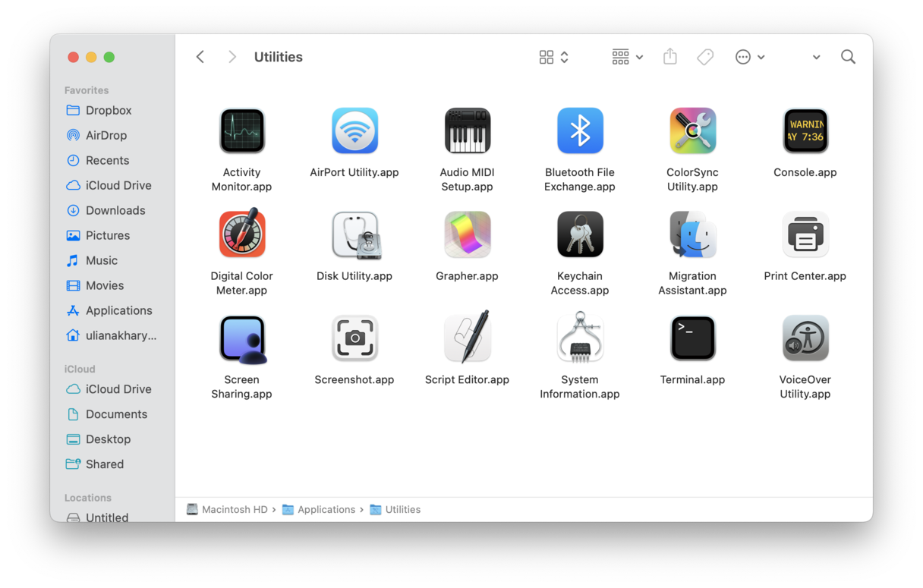Click the AirPort Utility.app file name

point(354,172)
